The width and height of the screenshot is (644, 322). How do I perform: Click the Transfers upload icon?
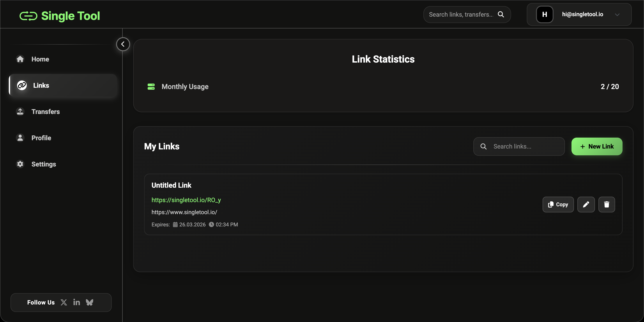pos(20,112)
